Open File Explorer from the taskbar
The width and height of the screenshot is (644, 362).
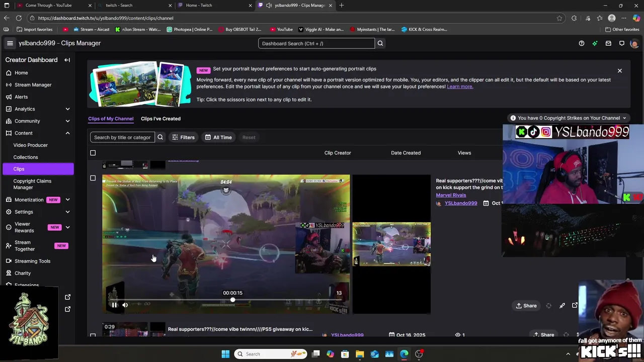click(x=360, y=354)
